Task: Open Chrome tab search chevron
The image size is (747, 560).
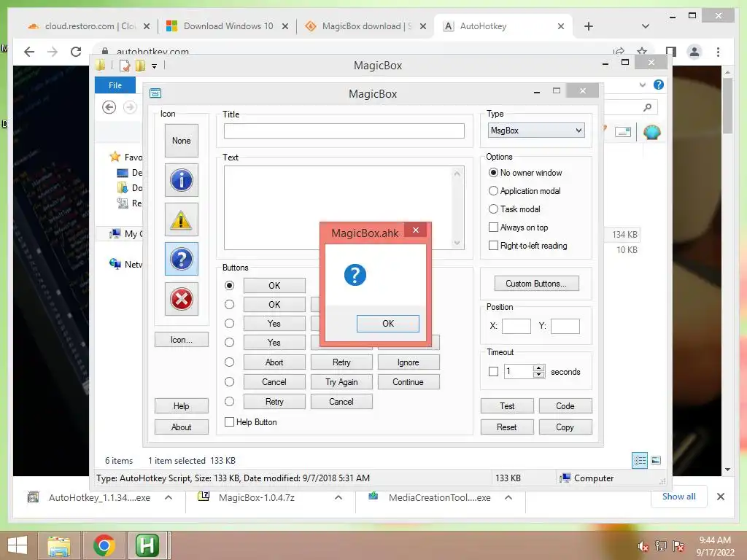Action: tap(645, 26)
